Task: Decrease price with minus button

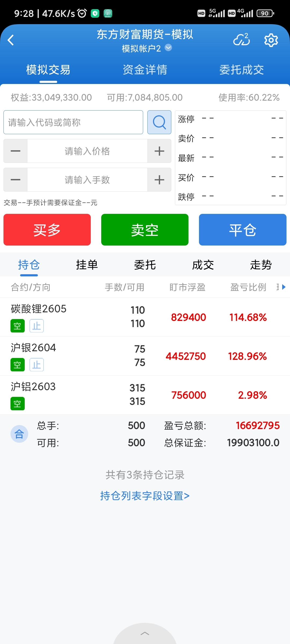Action: tap(15, 151)
